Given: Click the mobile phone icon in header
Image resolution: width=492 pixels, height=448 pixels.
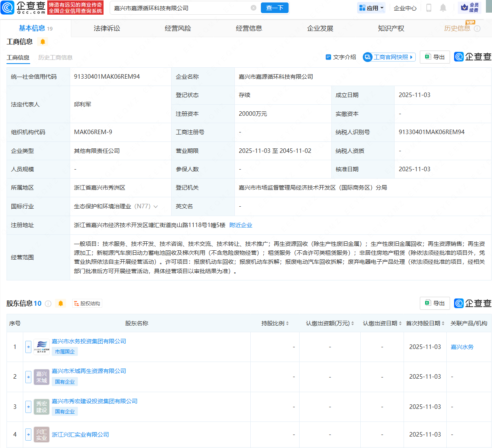Looking at the screenshot, I should coord(429,8).
